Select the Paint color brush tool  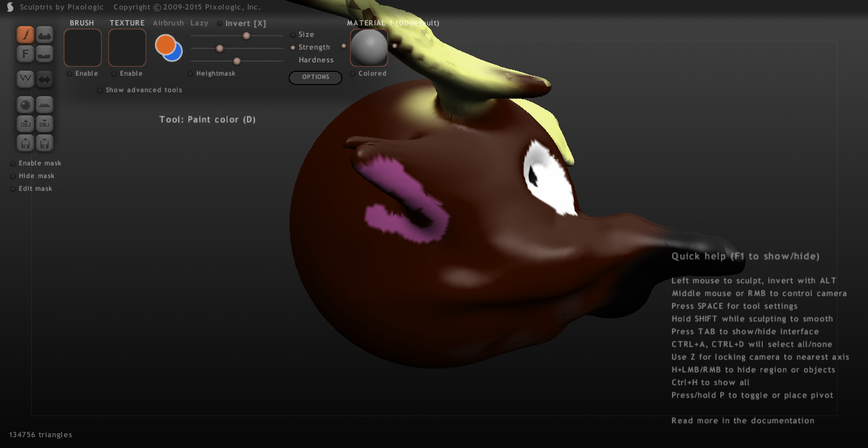tap(25, 34)
